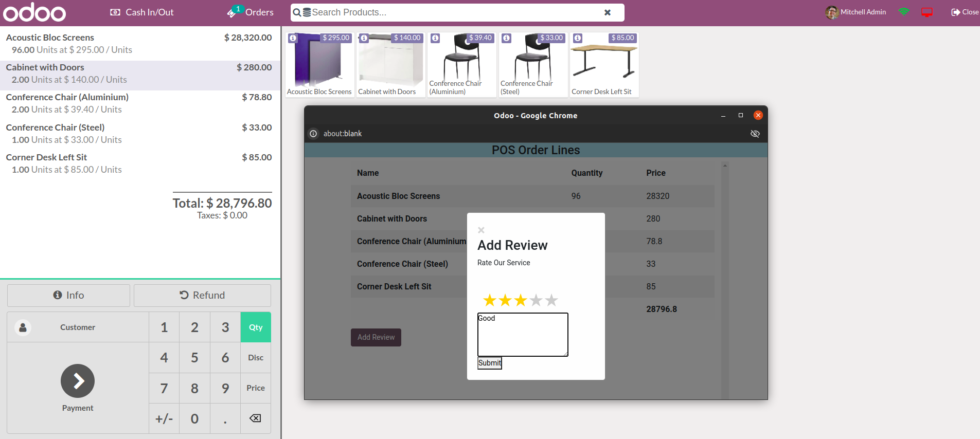Screen dimensions: 980x439
Task: Set rating to one star
Action: click(x=490, y=300)
